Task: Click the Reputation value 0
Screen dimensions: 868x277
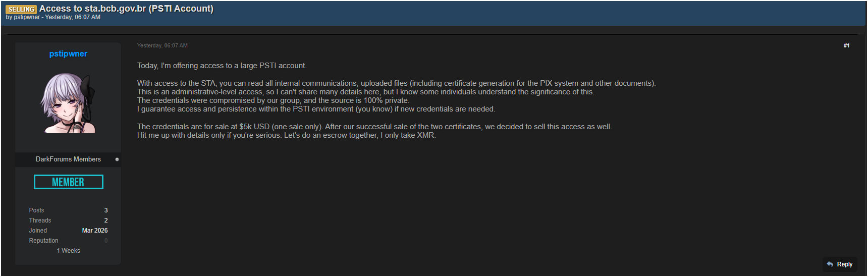Action: [x=106, y=241]
